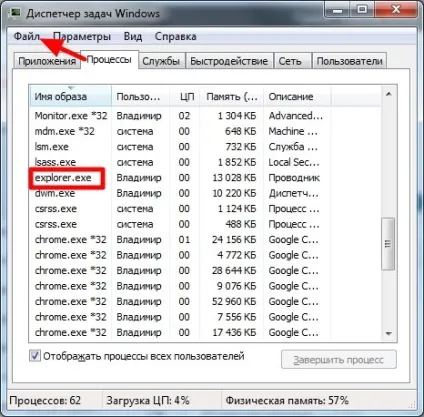Click the Служба ... description cell
Viewport: 424px width, 417px height.
click(x=293, y=147)
